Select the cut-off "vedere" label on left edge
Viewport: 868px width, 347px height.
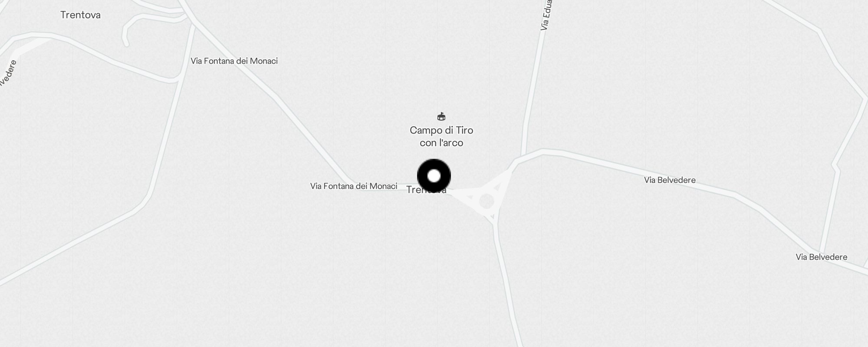[9, 73]
